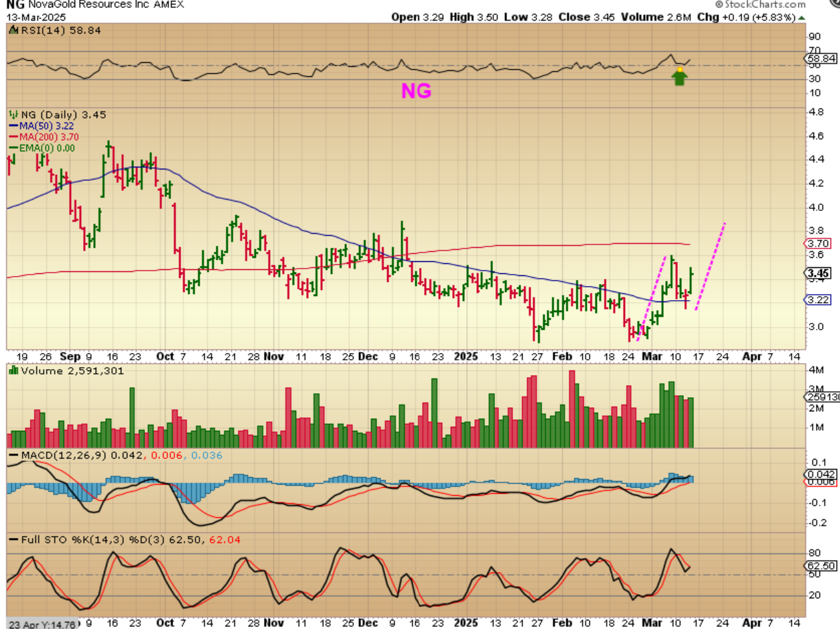Click the 4.4 price axis label

[816, 159]
